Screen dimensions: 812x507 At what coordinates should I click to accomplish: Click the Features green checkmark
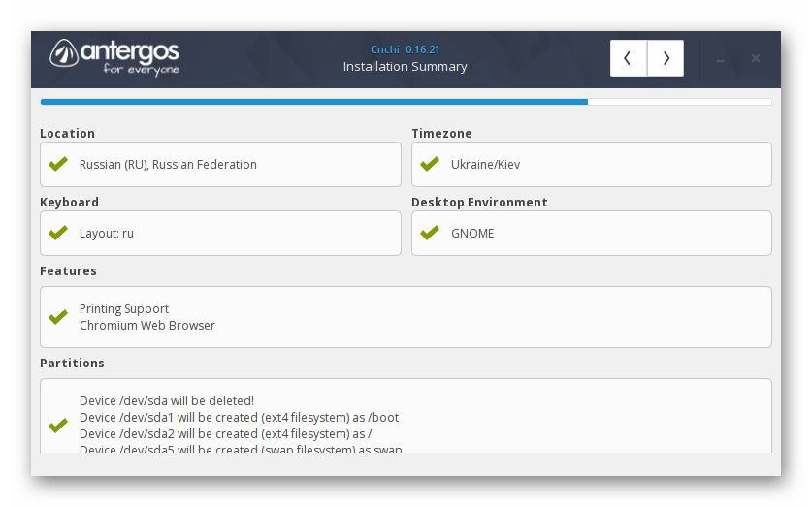click(x=58, y=317)
